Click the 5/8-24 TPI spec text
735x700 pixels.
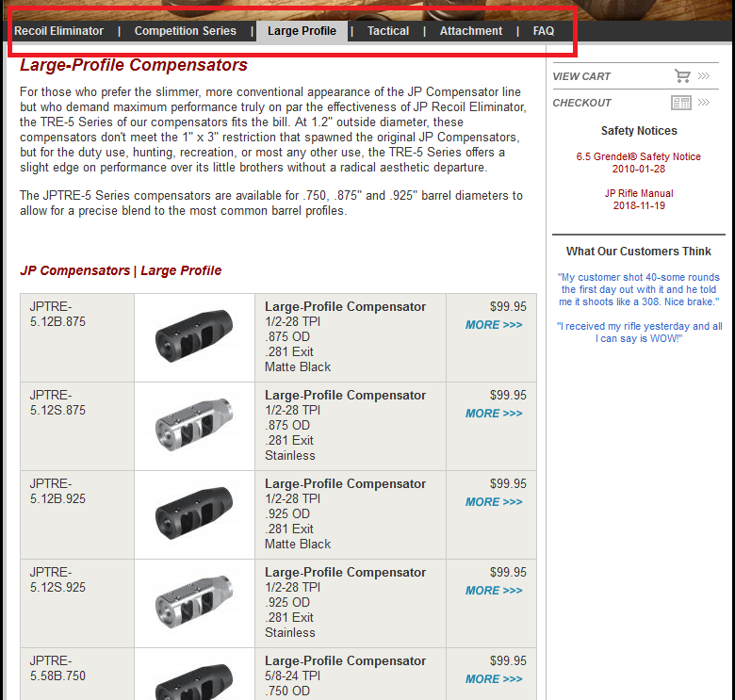tap(292, 676)
